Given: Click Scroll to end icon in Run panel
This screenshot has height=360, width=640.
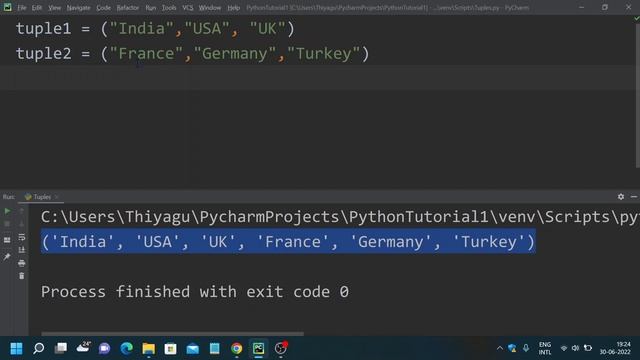Looking at the screenshot, I should [22, 250].
